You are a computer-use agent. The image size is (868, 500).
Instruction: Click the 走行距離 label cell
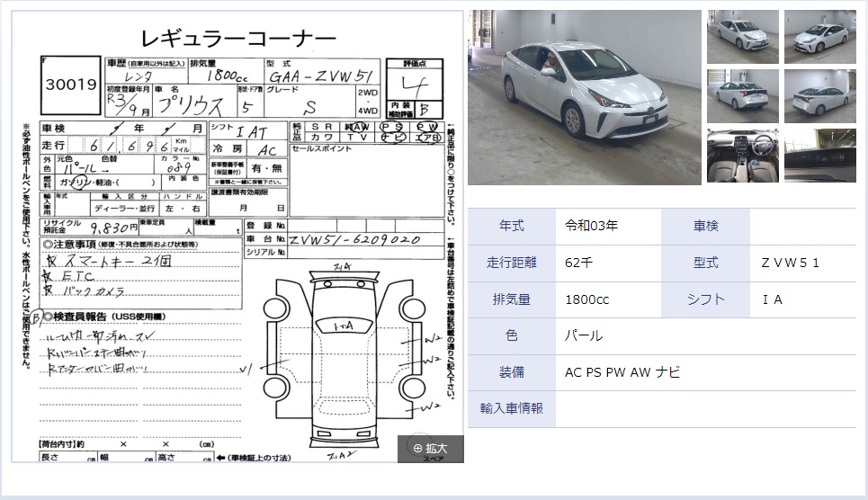click(512, 263)
